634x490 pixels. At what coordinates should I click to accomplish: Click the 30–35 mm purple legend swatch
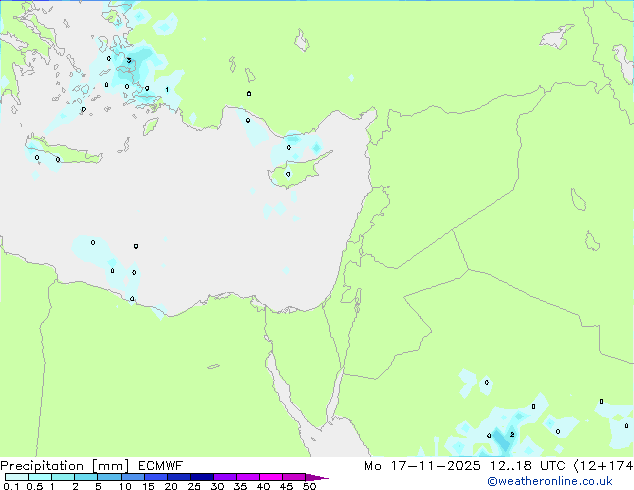click(225, 477)
